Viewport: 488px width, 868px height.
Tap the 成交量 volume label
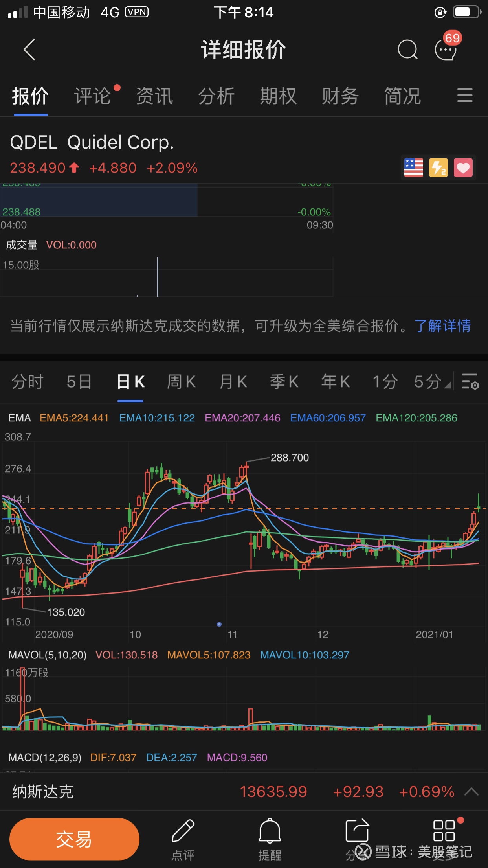22,245
